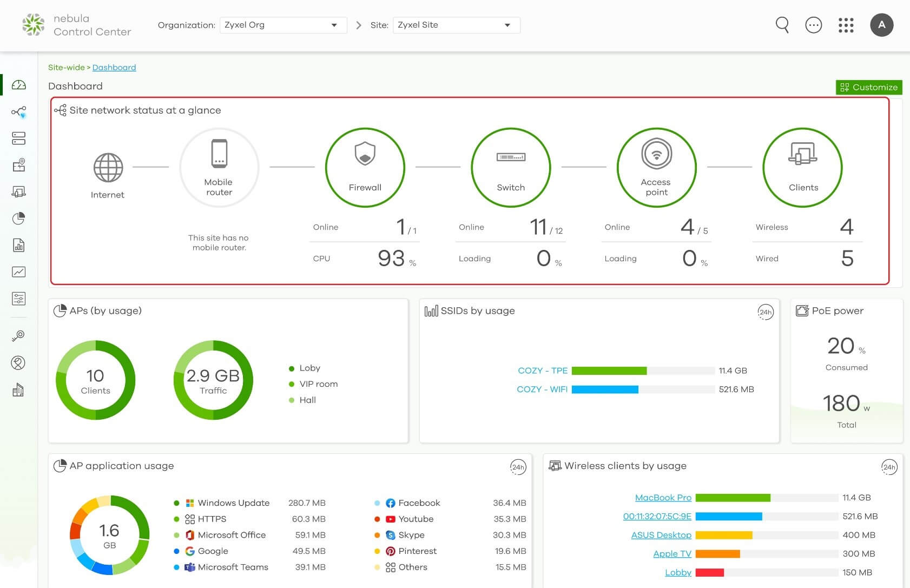Click the Mobile router circle

[219, 167]
